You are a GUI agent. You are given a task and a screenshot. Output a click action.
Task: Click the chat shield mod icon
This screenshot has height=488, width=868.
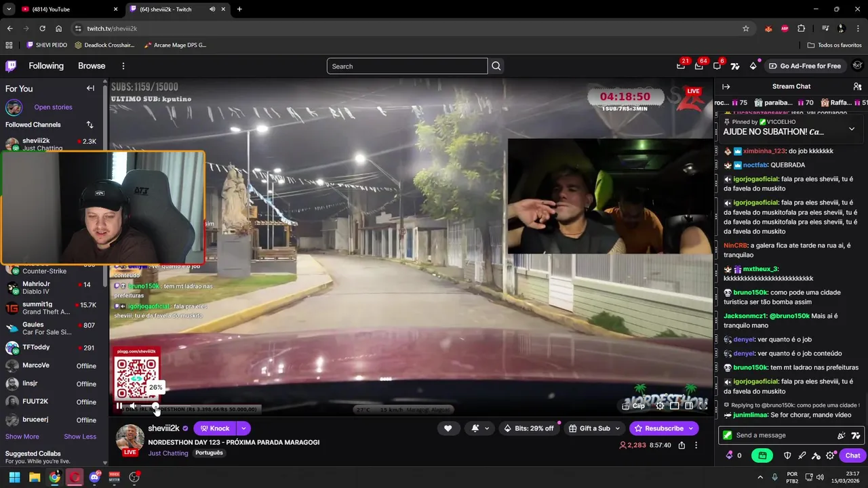click(x=787, y=455)
